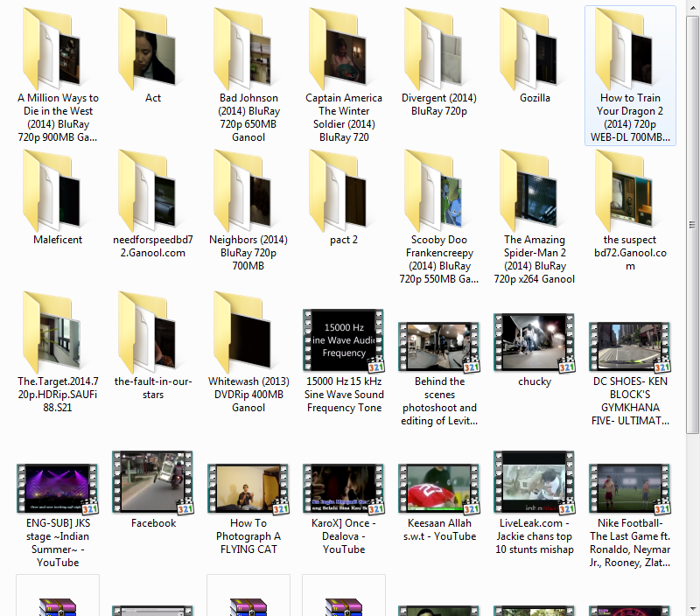Click the Facebook video thumbnail
The image size is (700, 616).
[x=152, y=482]
